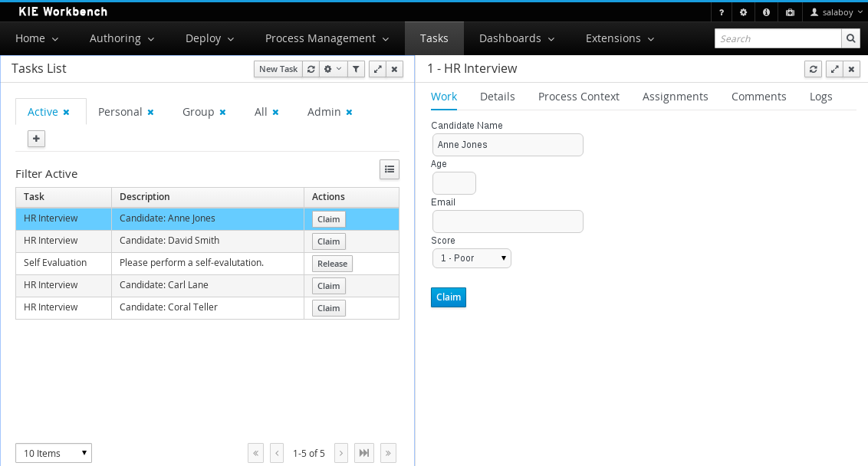Toggle the column list view icon
This screenshot has height=466, width=868.
pos(390,169)
